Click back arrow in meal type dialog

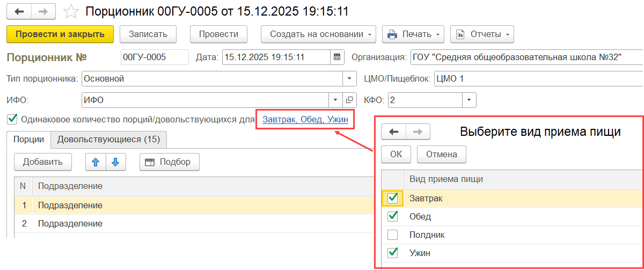394,132
